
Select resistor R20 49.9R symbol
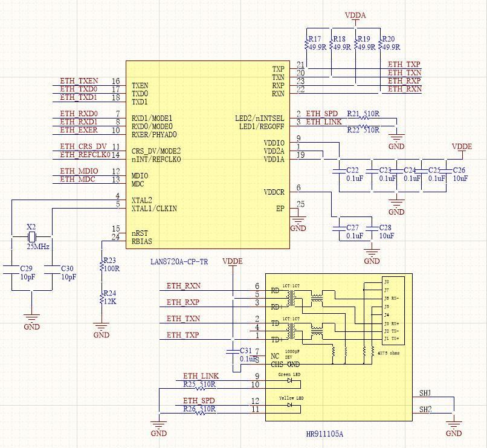tap(381, 43)
